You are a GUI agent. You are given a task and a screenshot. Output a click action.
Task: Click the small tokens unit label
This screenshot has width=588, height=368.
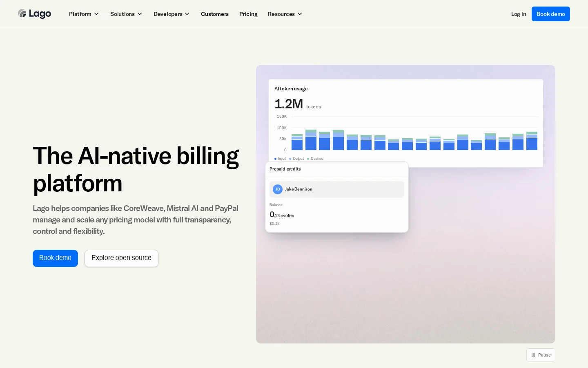[314, 107]
